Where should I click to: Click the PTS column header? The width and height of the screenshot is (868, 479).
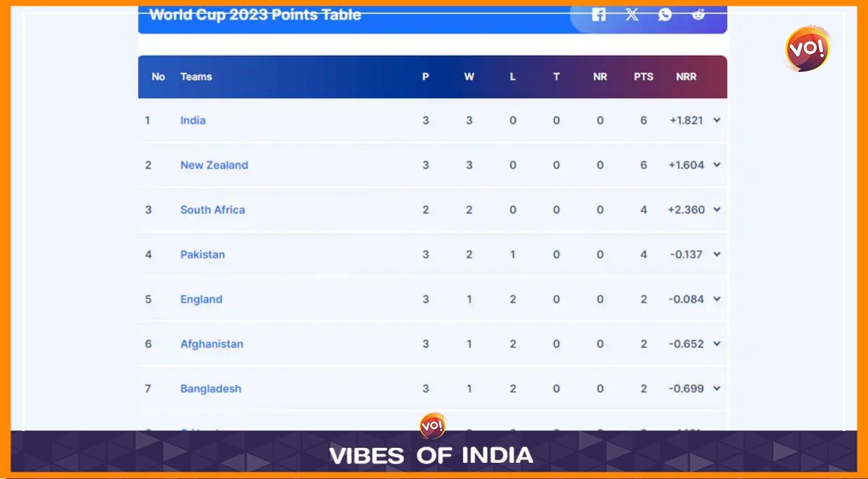tap(644, 77)
